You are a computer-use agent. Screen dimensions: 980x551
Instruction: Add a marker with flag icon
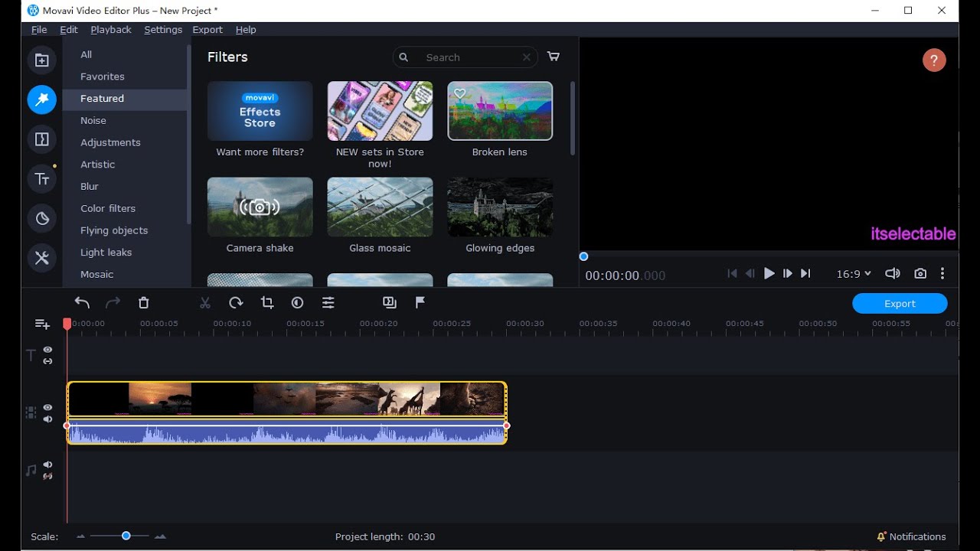(420, 303)
